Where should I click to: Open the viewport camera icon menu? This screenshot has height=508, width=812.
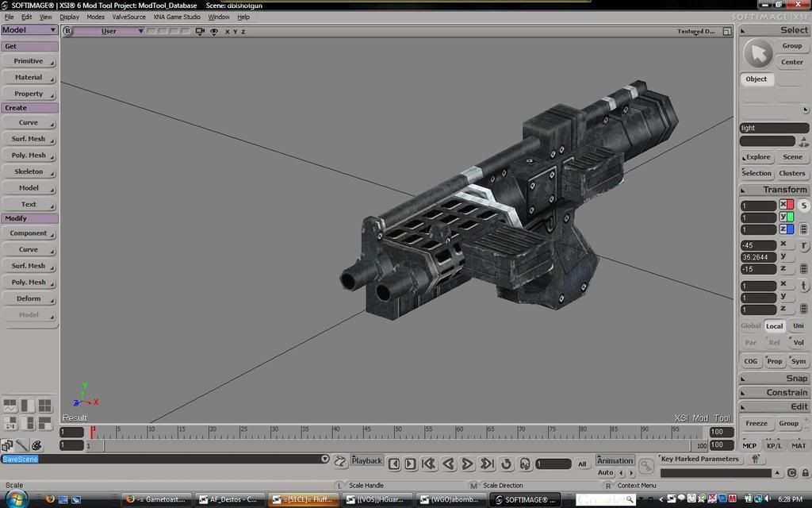200,31
